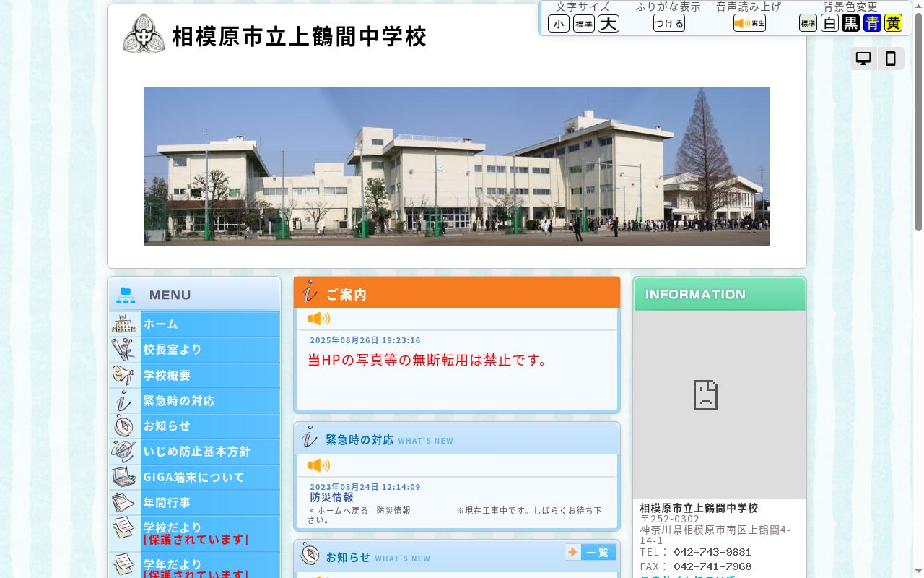This screenshot has height=578, width=924.
Task: Click pencil icon beside 校長室より
Action: click(x=124, y=350)
